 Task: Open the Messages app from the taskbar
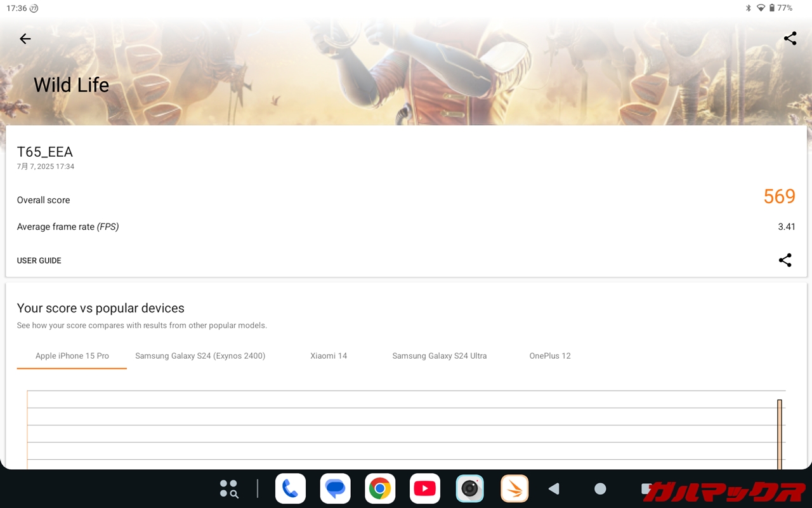pyautogui.click(x=335, y=489)
